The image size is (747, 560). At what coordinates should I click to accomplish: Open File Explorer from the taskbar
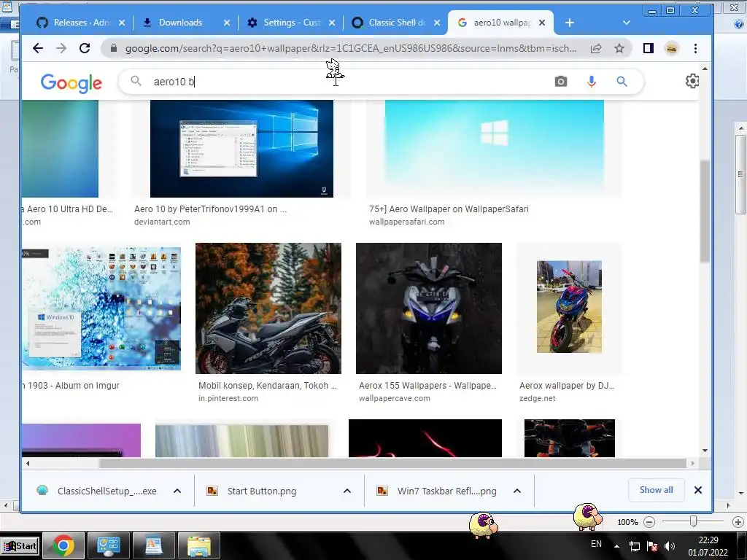tap(199, 545)
